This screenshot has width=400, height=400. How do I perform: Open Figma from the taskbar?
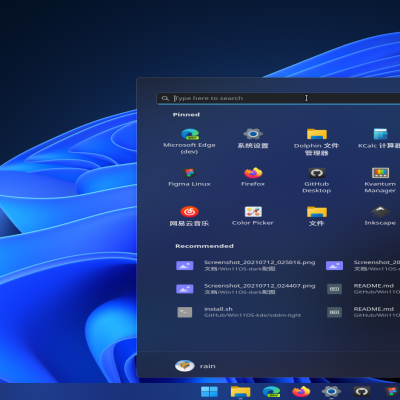pyautogui.click(x=392, y=391)
